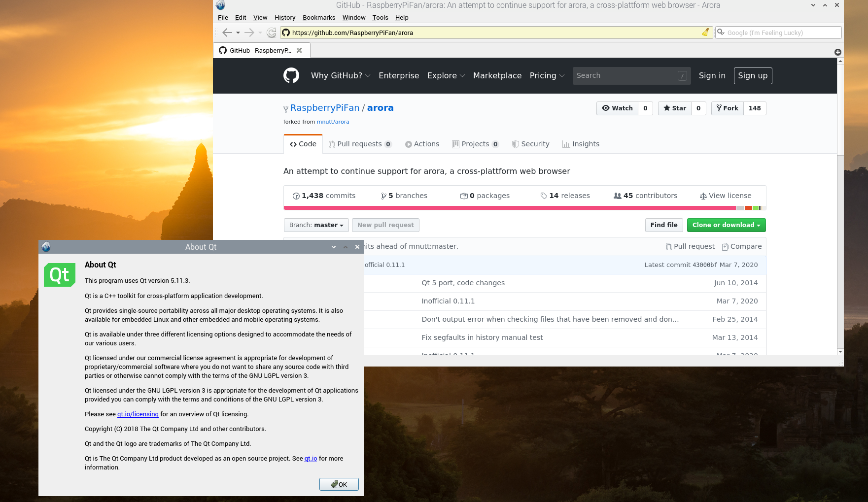This screenshot has width=868, height=502.
Task: Open the Bookmarks menu
Action: 319,17
